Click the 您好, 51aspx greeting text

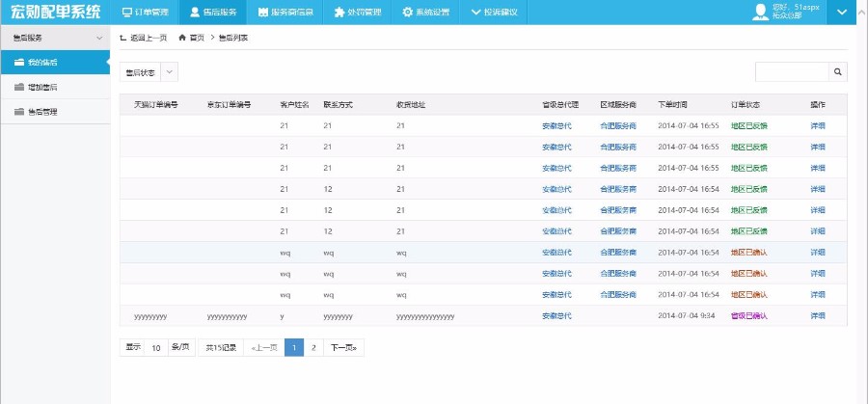pyautogui.click(x=796, y=7)
